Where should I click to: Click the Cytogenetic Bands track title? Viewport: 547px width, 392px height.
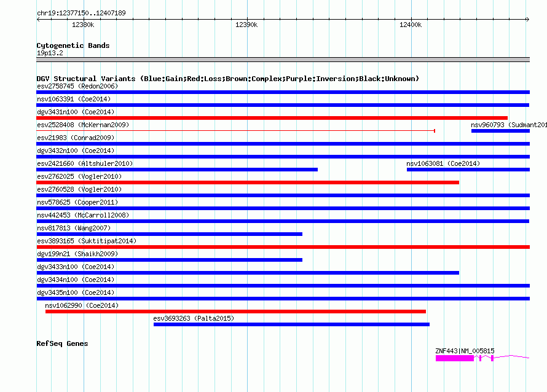coord(73,45)
